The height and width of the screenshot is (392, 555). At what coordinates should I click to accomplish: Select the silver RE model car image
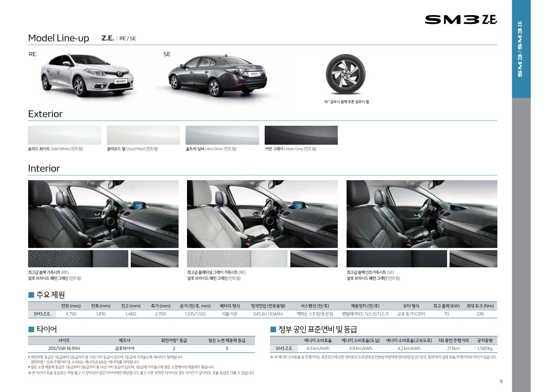click(x=87, y=75)
